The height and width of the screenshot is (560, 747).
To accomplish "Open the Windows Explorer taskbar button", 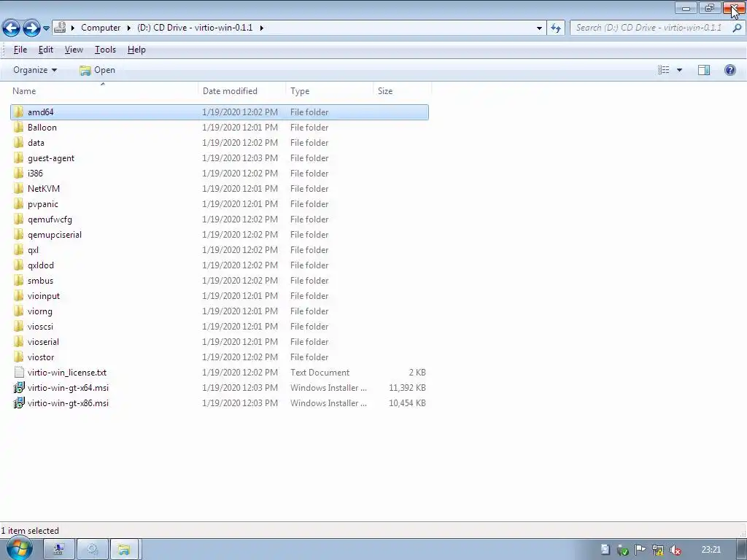I will click(124, 550).
